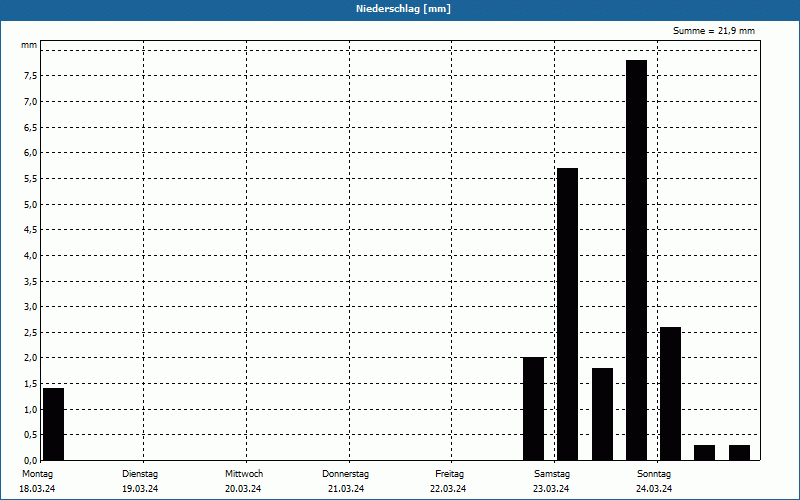The height and width of the screenshot is (500, 800).
Task: Select the 4,5 y-axis value
Action: (x=31, y=230)
